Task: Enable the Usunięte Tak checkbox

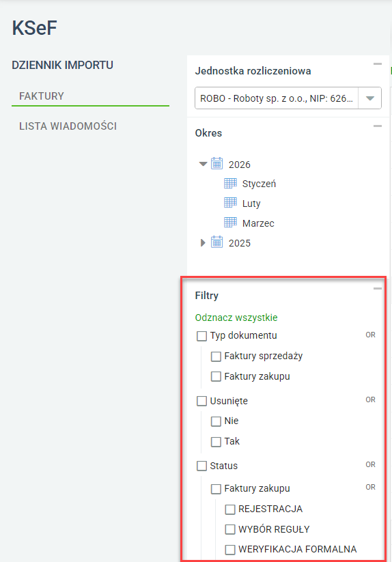Action: click(216, 442)
